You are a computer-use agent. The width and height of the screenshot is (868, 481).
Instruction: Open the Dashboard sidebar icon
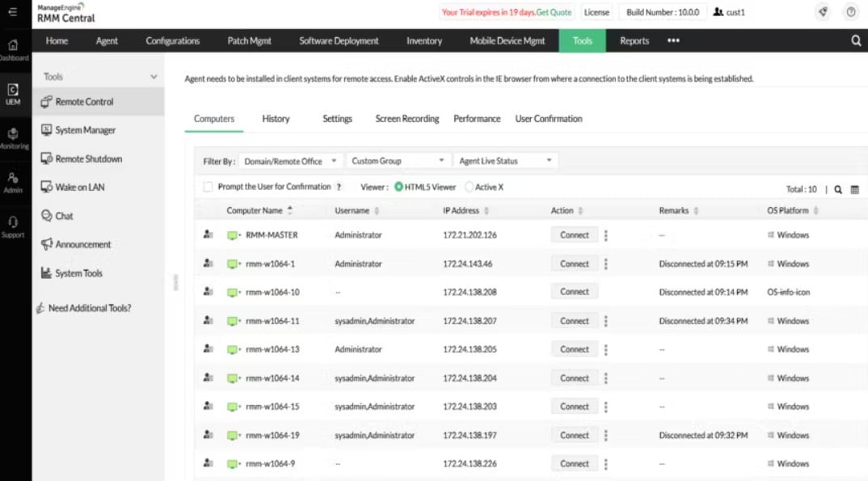(13, 49)
